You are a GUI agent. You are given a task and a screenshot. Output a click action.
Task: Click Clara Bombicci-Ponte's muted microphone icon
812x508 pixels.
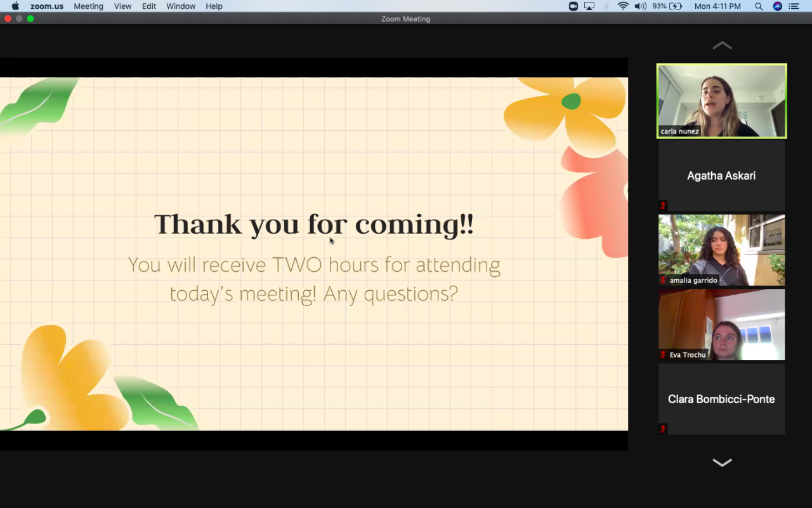point(663,429)
